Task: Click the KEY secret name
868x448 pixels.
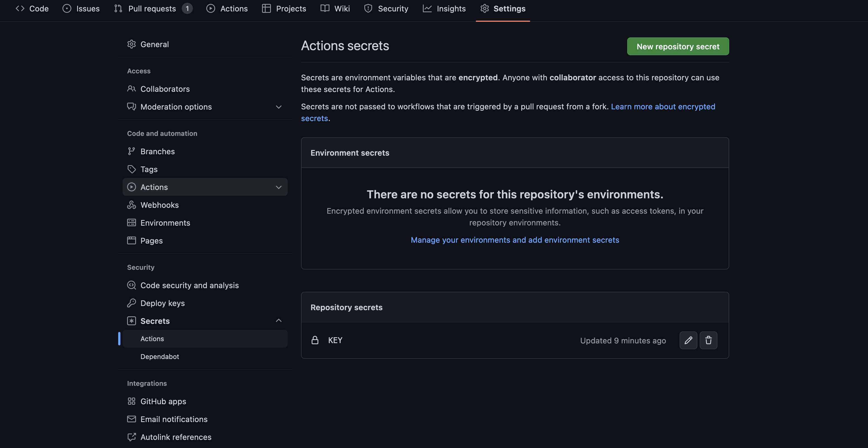Action: point(335,340)
